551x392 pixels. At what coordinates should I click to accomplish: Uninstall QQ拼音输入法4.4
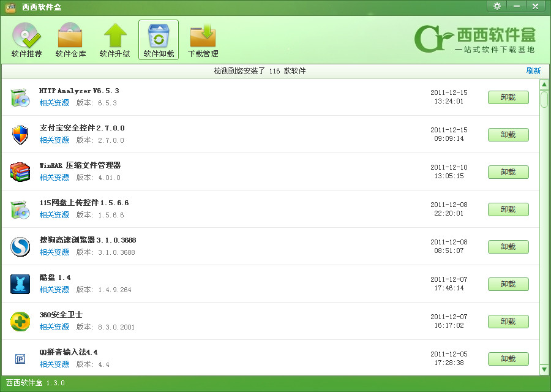(x=508, y=359)
